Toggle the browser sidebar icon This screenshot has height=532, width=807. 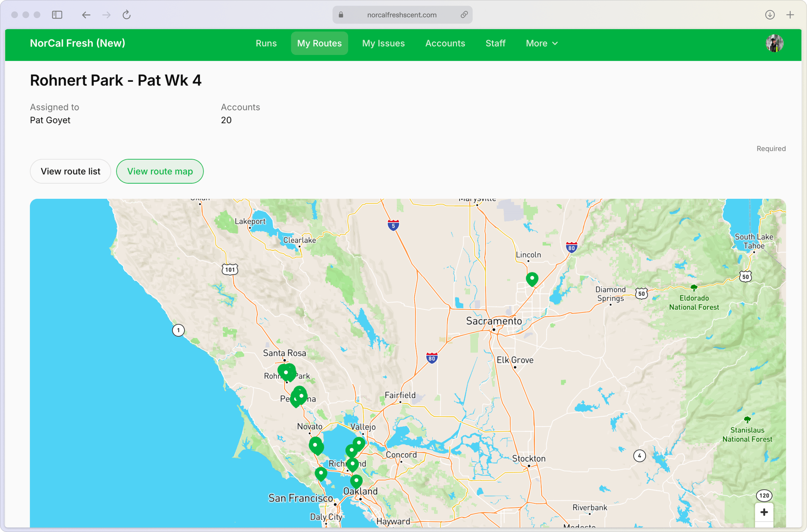point(57,15)
